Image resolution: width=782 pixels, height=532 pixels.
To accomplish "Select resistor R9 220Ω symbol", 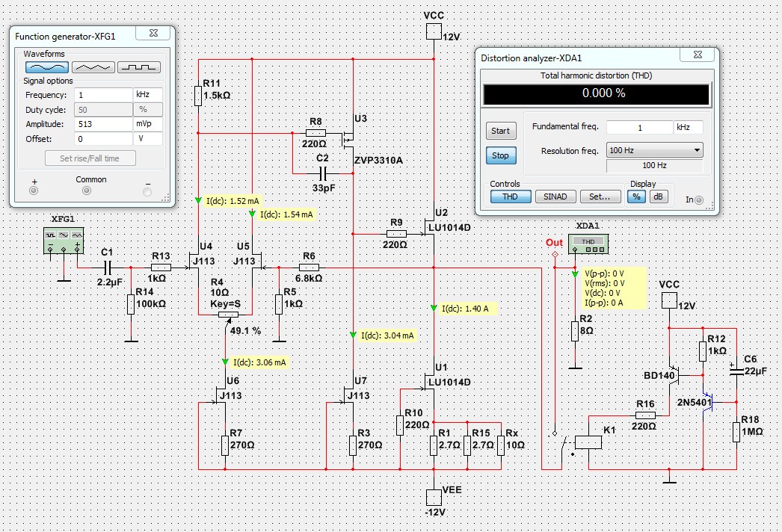I will tap(396, 234).
